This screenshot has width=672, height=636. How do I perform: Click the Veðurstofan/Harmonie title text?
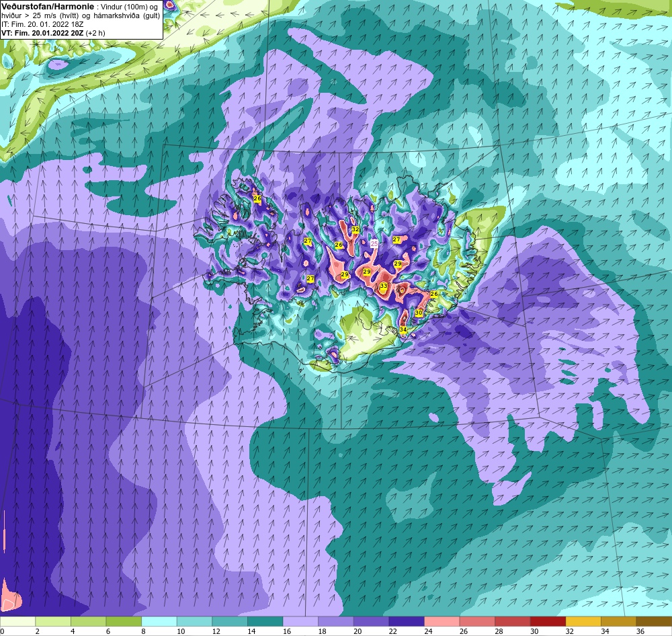(48, 7)
